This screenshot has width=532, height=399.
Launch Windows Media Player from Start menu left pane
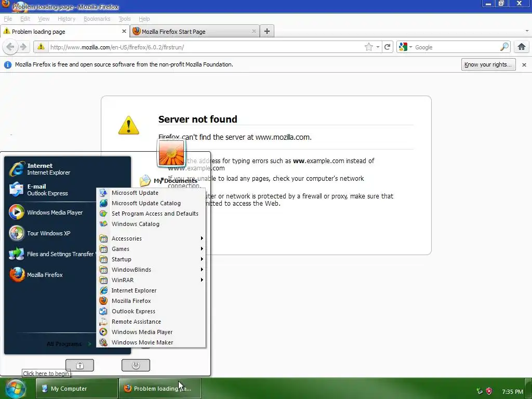51,212
